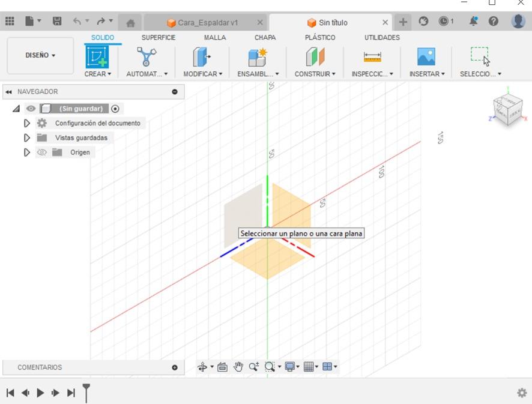Click the Look At tool icon

222,367
